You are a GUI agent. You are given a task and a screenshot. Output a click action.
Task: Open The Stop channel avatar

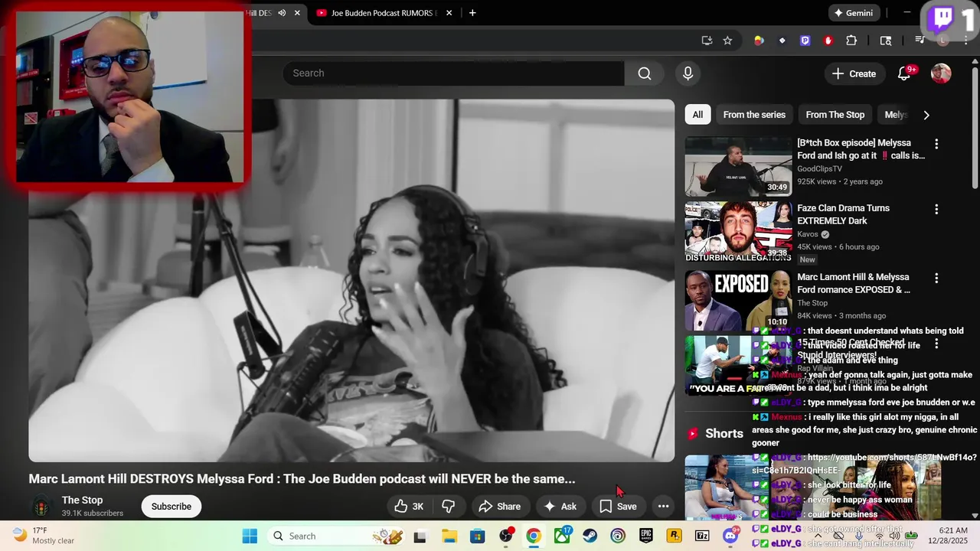41,506
